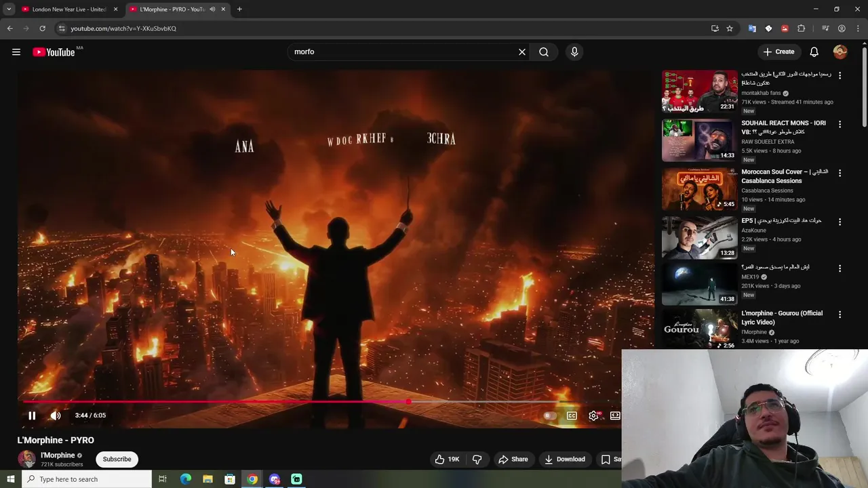
Task: Play L'morphine - Gourou lyric video
Action: point(699,330)
